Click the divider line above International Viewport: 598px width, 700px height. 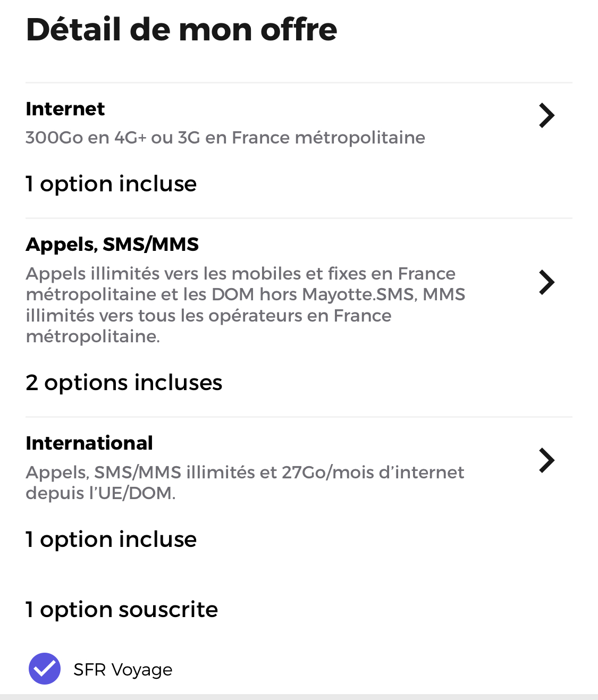299,417
